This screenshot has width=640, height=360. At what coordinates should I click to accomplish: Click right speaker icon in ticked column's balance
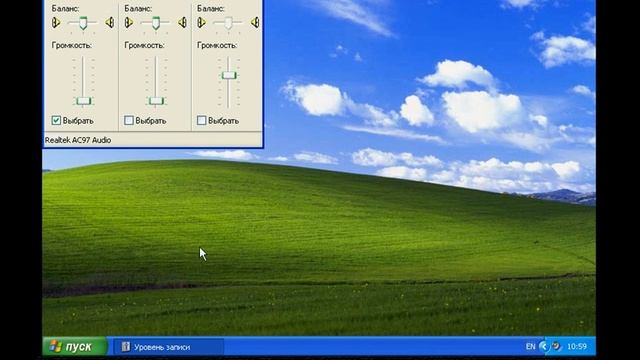[110, 22]
